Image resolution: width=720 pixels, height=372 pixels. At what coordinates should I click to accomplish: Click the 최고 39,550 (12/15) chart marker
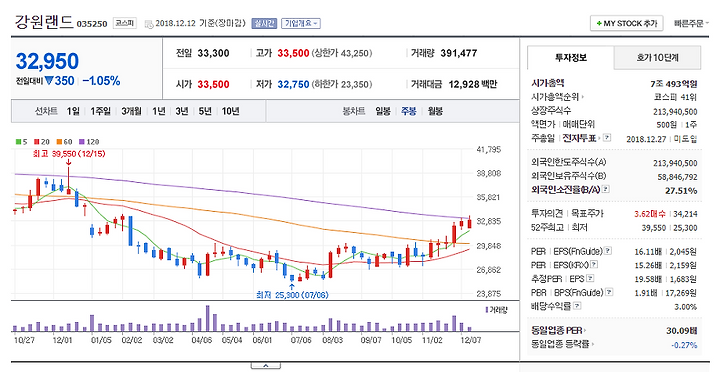tap(69, 154)
